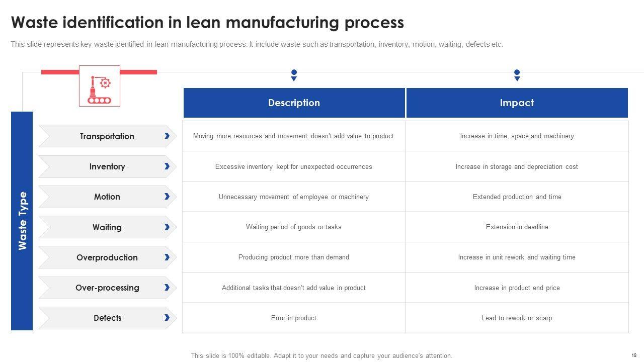Click the blue marker above Impact
This screenshot has width=644, height=362.
point(517,75)
